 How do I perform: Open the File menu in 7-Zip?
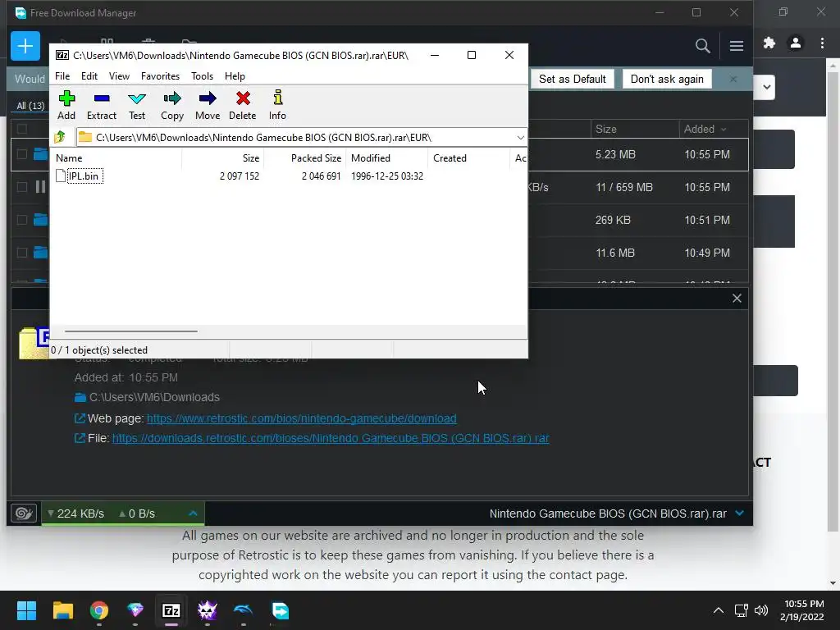pyautogui.click(x=62, y=76)
